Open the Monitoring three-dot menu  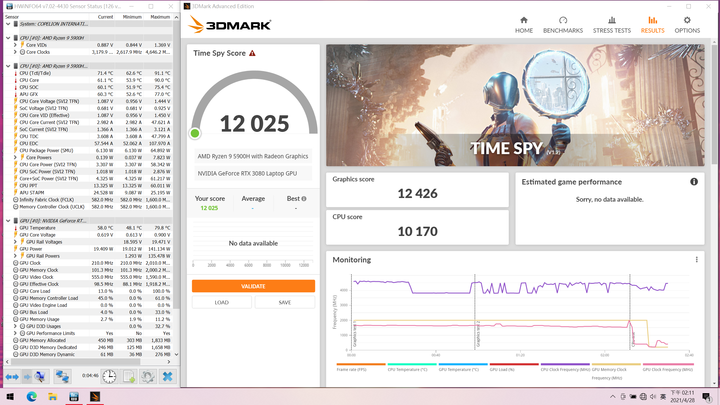697,259
